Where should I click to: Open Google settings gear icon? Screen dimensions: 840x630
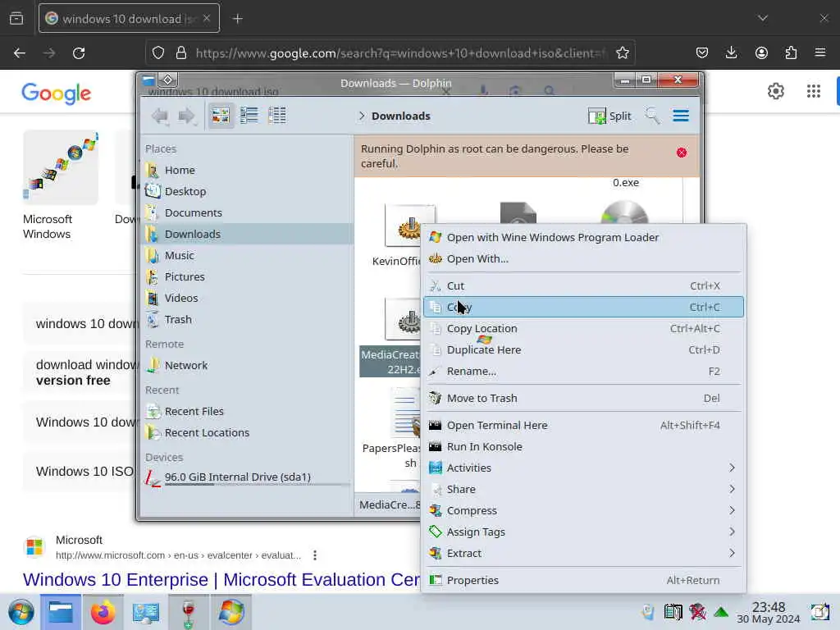click(775, 91)
